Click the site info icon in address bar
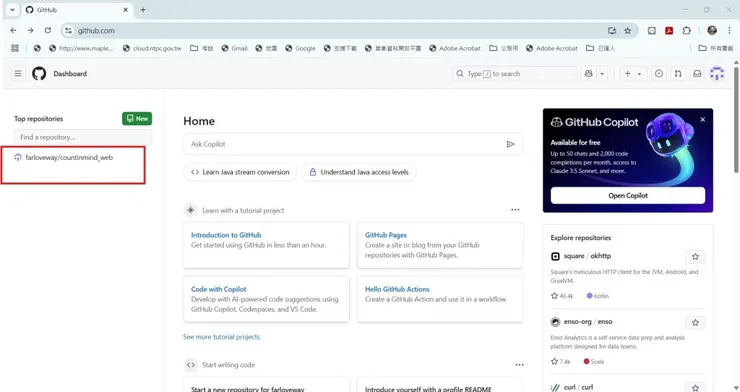740x392 pixels. [x=68, y=31]
